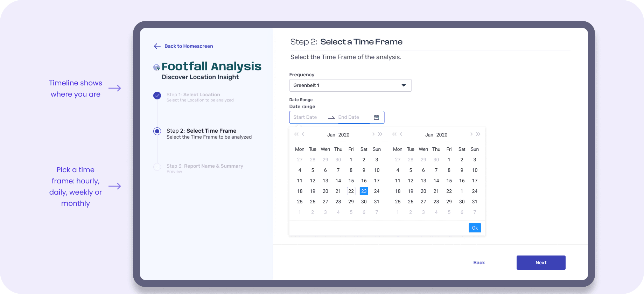Click next year double chevron in right calendar
This screenshot has height=294, width=644.
[x=478, y=134]
